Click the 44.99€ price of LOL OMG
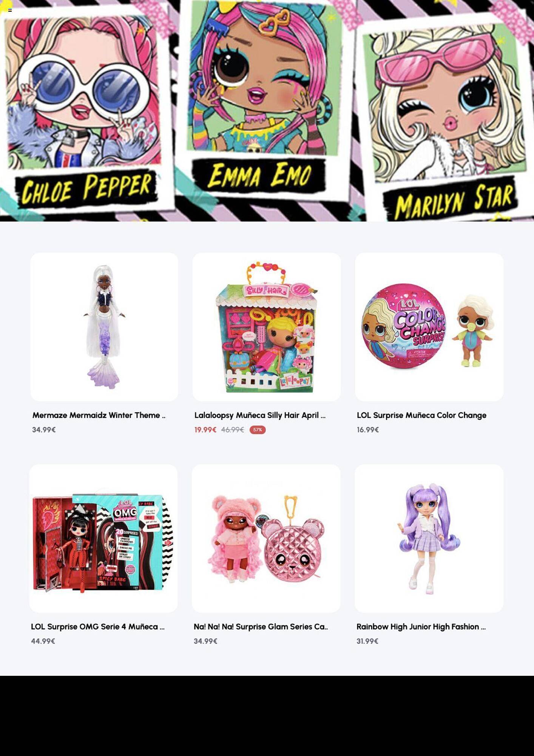The width and height of the screenshot is (534, 756). (x=43, y=641)
